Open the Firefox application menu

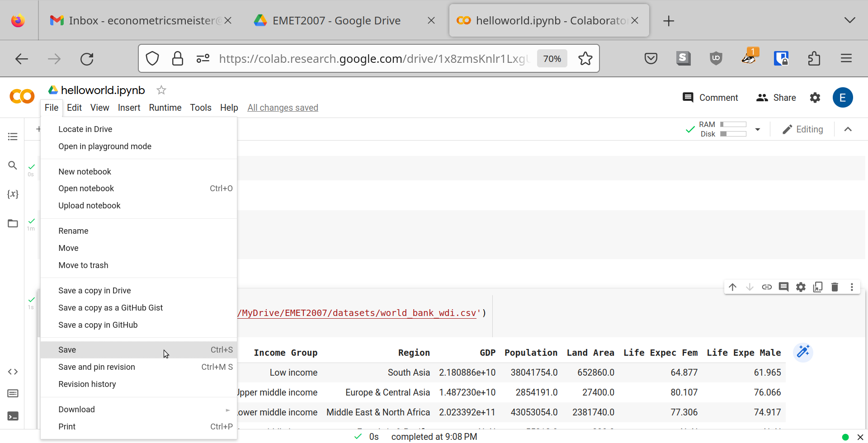point(846,58)
